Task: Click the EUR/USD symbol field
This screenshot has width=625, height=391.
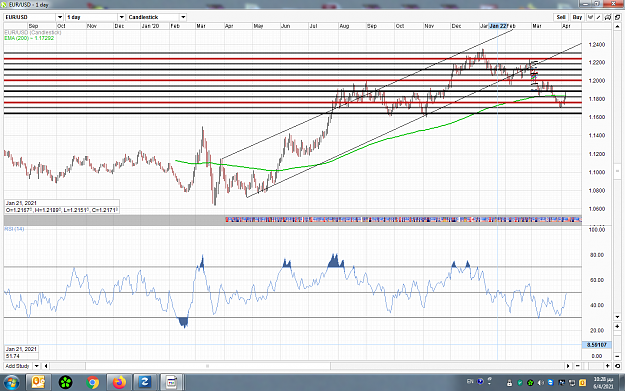Action: point(30,17)
